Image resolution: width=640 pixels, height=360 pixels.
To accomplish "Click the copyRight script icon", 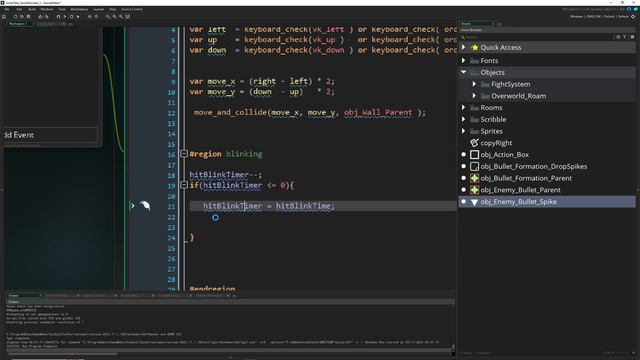I will 474,143.
